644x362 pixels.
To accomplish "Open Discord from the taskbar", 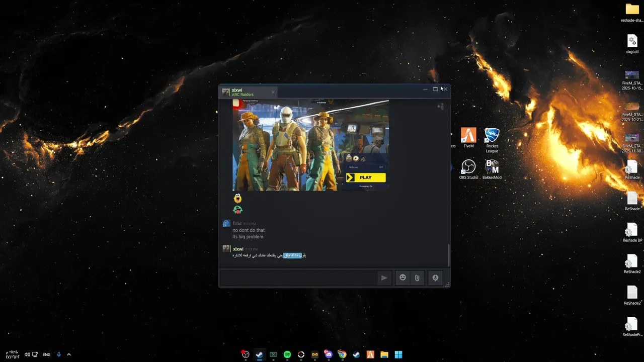I will coord(329,354).
